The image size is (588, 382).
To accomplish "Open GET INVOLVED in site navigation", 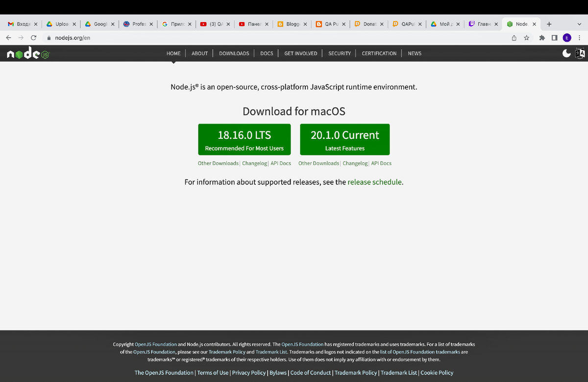I will tap(300, 53).
